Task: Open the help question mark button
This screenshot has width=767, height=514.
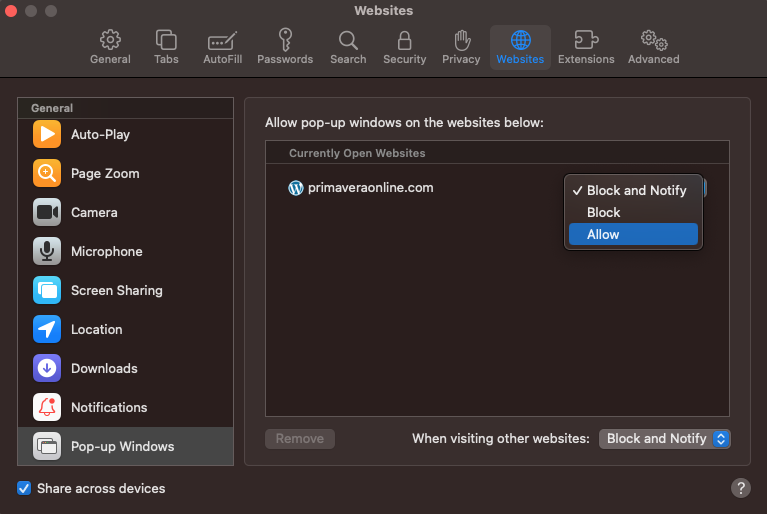Action: (740, 488)
